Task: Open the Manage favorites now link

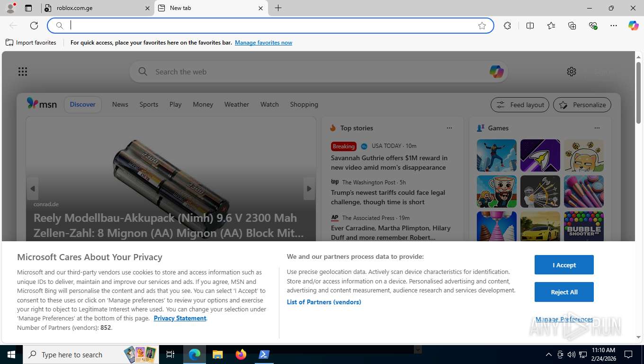Action: tap(263, 43)
